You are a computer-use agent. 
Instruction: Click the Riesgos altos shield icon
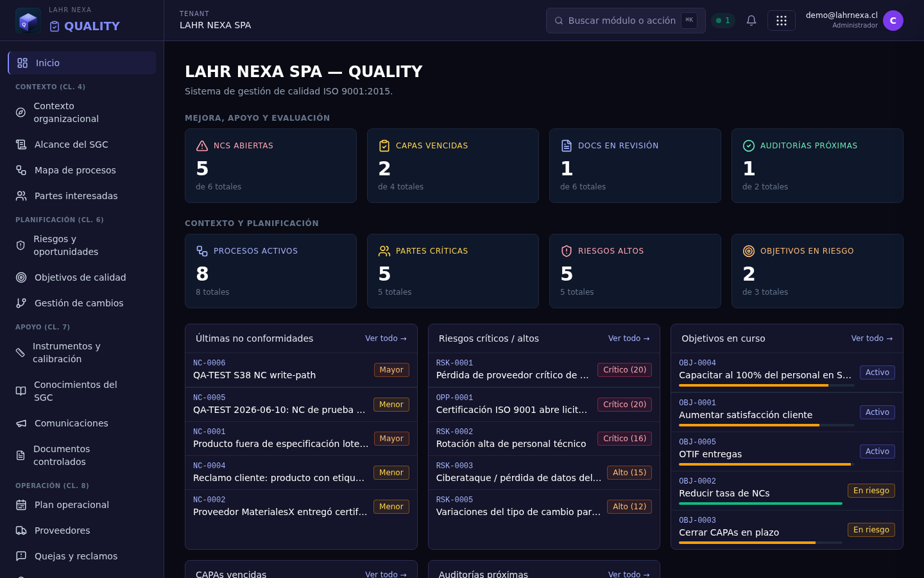(567, 251)
